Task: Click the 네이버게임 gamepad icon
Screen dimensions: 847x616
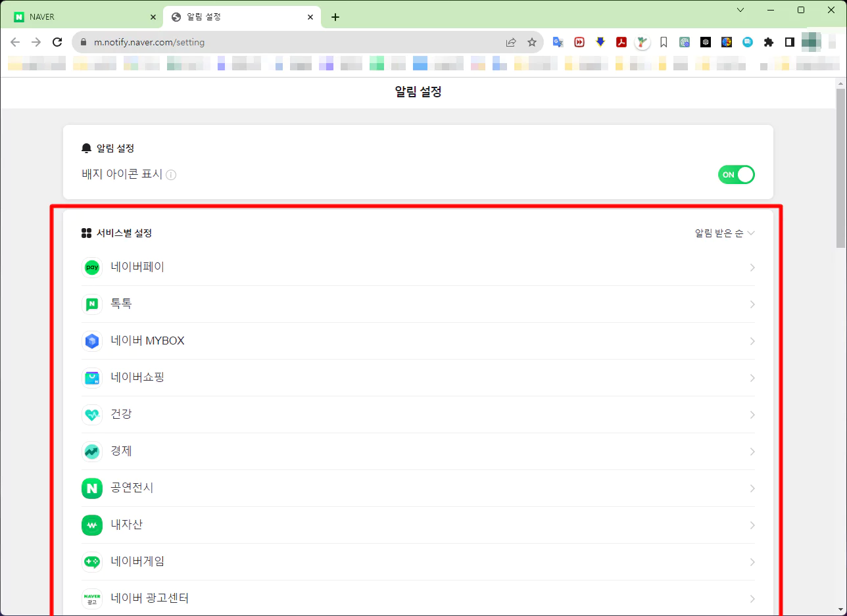Action: click(x=92, y=562)
